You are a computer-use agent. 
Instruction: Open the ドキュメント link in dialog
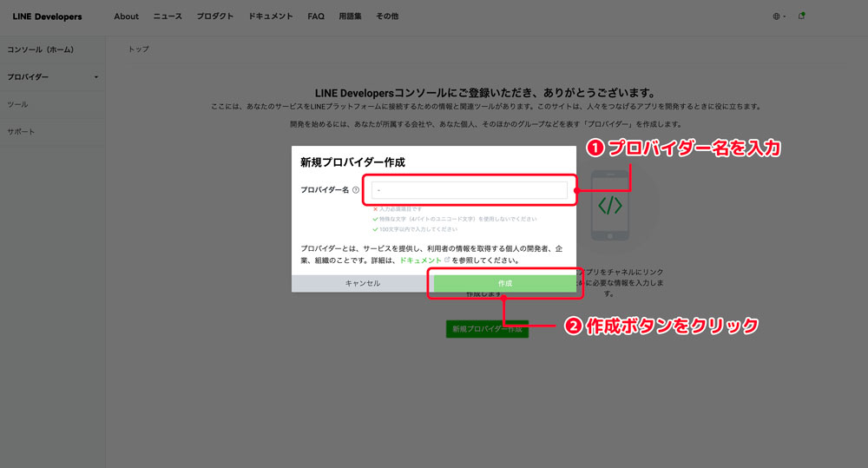point(421,260)
